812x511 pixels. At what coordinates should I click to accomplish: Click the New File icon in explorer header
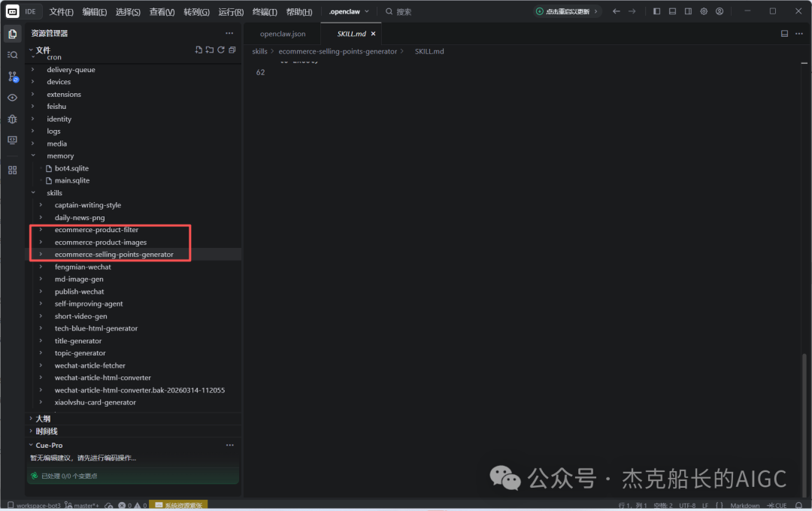(198, 50)
